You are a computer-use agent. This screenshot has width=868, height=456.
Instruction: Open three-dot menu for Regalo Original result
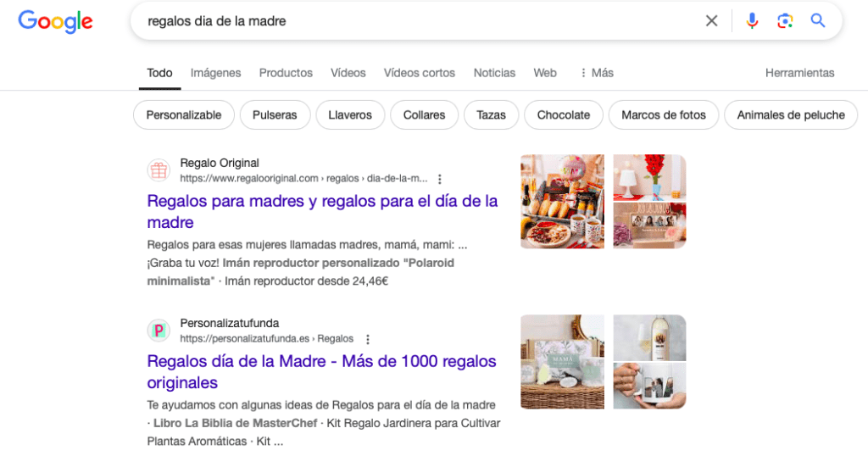(x=440, y=179)
